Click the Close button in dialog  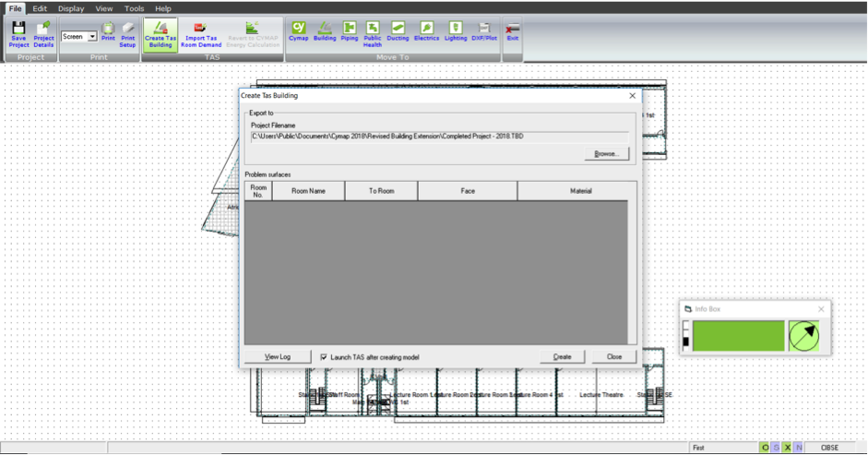(614, 357)
